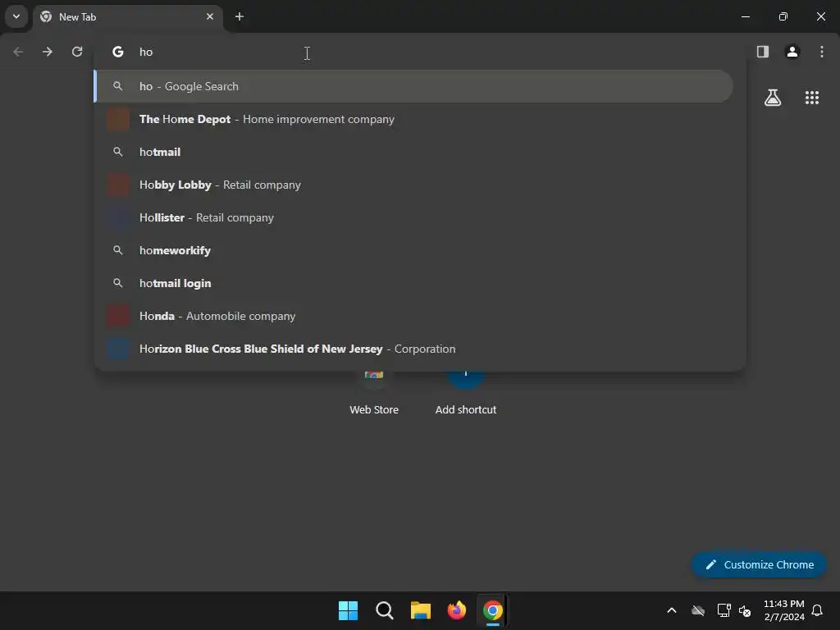The height and width of the screenshot is (630, 840).
Task: Click the Honda suggestion thumbnail
Action: (118, 316)
